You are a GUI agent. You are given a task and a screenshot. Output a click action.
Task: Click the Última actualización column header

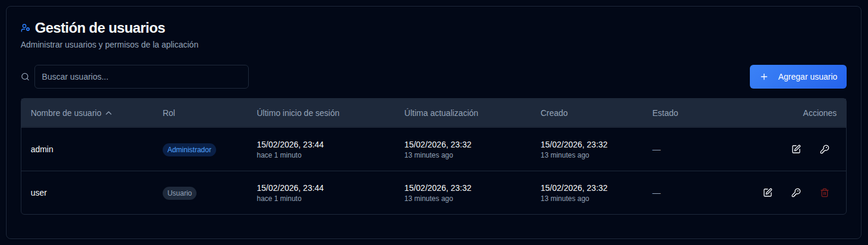pos(441,113)
